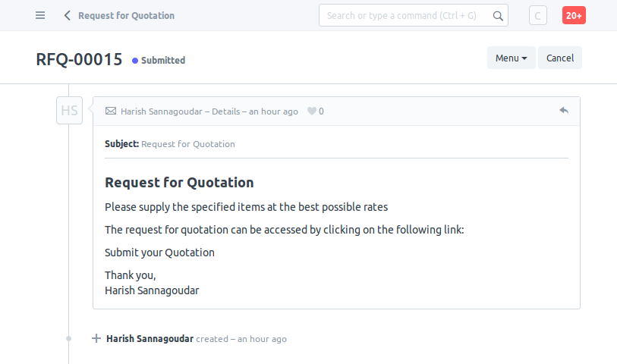Cancel the RFQ-00015 document

click(560, 58)
